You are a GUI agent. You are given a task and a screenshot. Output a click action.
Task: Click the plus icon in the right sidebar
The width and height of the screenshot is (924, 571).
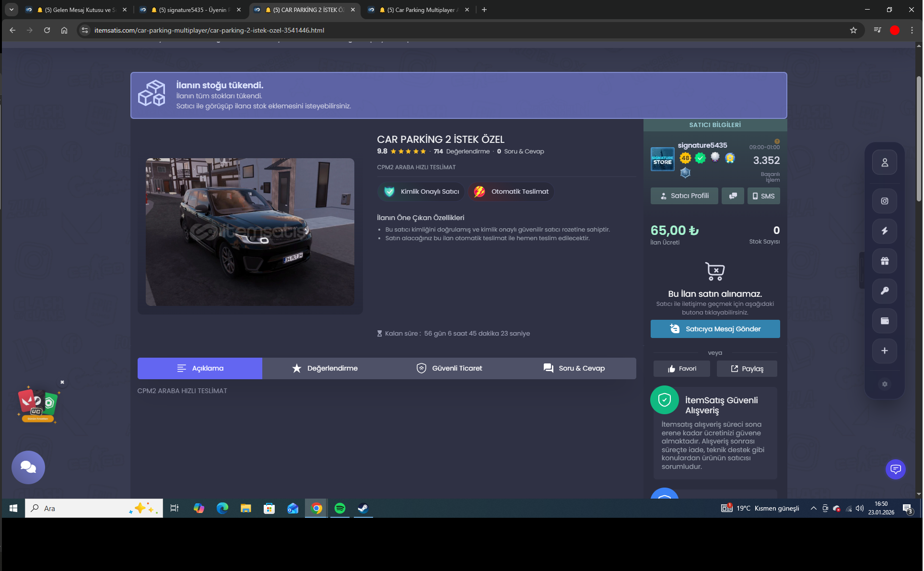click(x=885, y=351)
